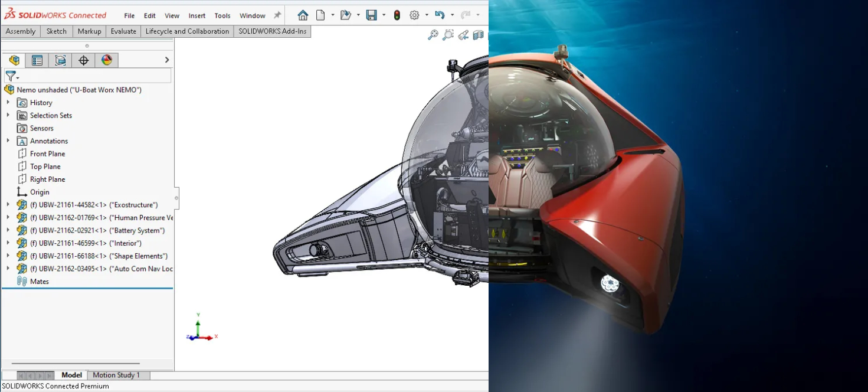This screenshot has width=868, height=392.
Task: Click the Front Plane icon
Action: [22, 153]
